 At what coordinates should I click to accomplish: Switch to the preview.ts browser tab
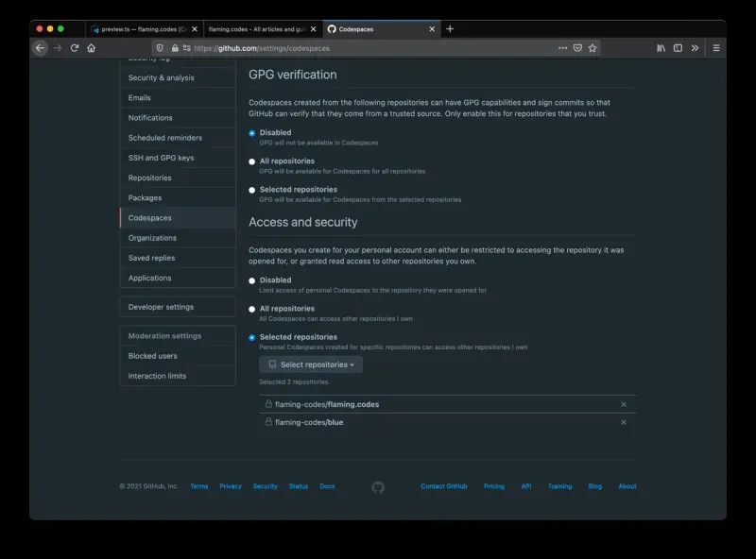(145, 29)
